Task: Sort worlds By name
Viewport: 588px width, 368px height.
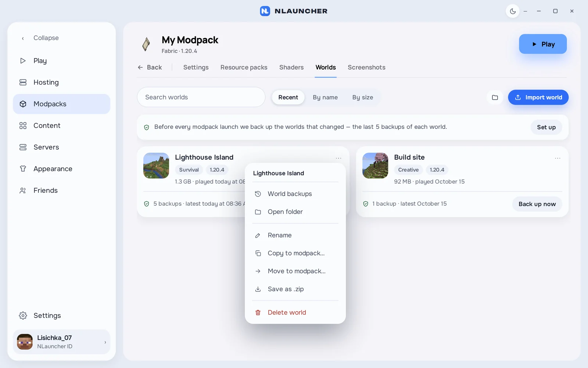Action: click(x=325, y=97)
